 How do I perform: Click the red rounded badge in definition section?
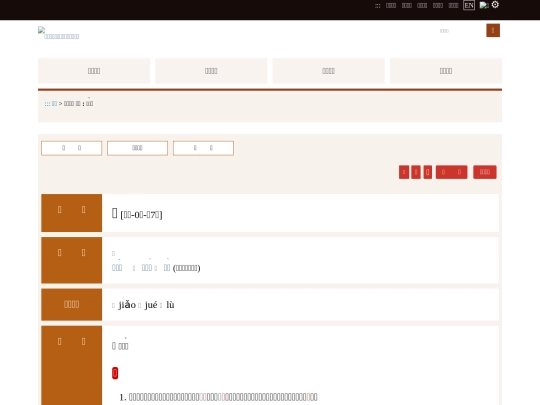click(x=115, y=373)
